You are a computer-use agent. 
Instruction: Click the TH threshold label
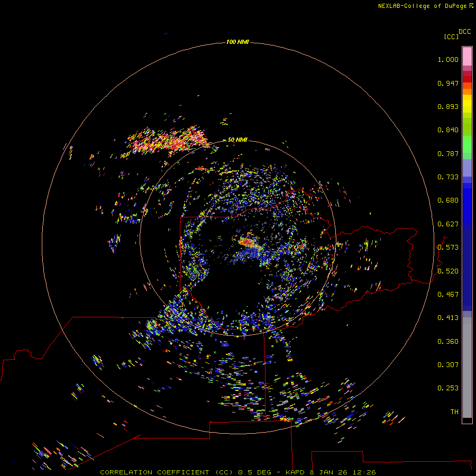(x=454, y=412)
